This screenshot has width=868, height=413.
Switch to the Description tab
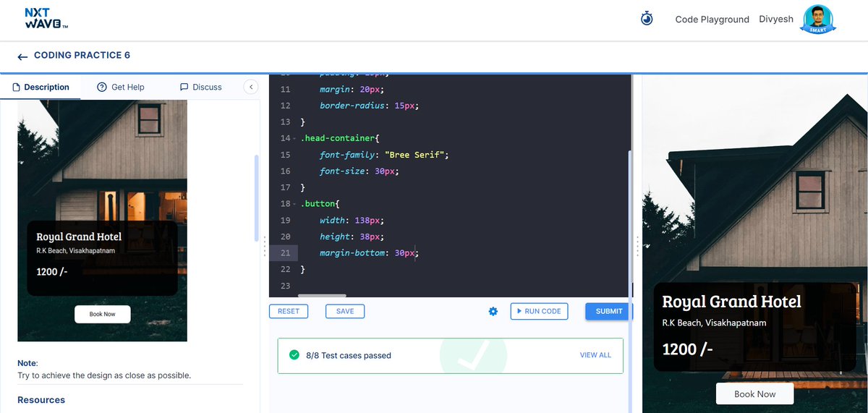[41, 87]
